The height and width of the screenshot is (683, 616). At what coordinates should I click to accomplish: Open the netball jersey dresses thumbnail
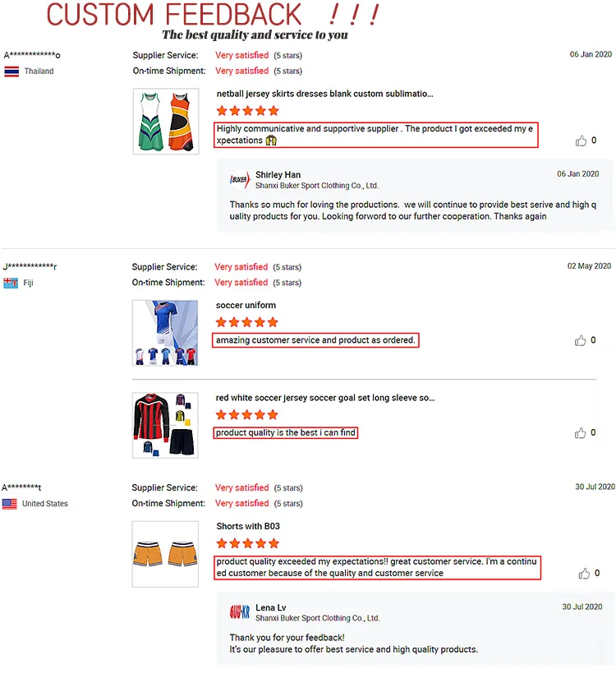pos(166,122)
